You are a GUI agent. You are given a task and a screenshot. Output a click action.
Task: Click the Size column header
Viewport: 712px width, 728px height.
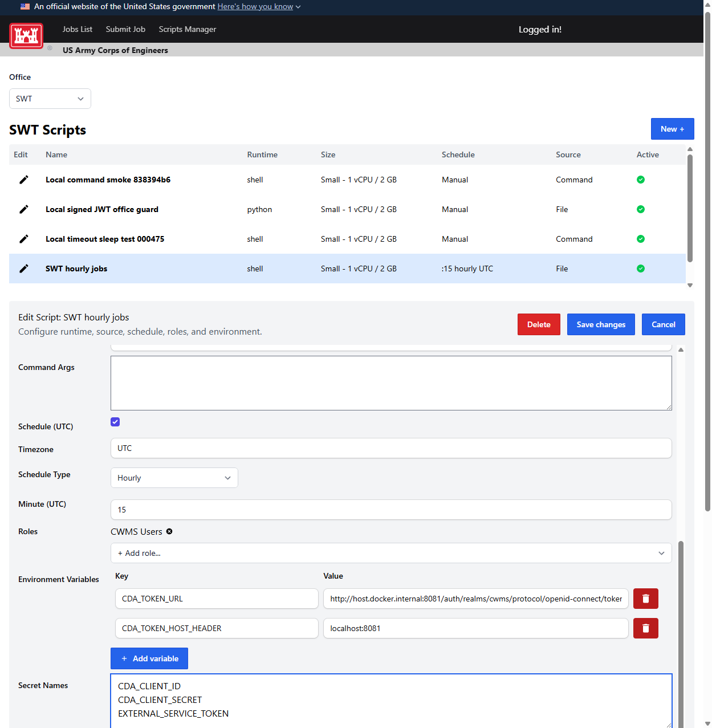[x=328, y=154]
